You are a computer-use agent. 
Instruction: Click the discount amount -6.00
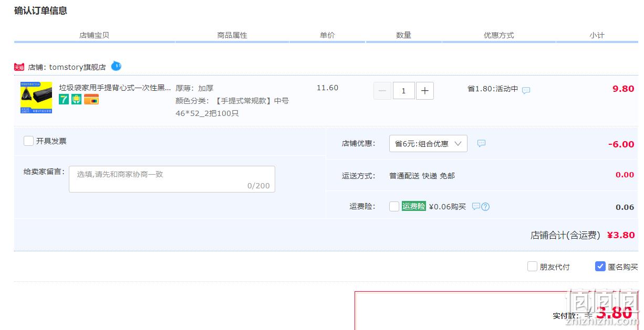621,144
